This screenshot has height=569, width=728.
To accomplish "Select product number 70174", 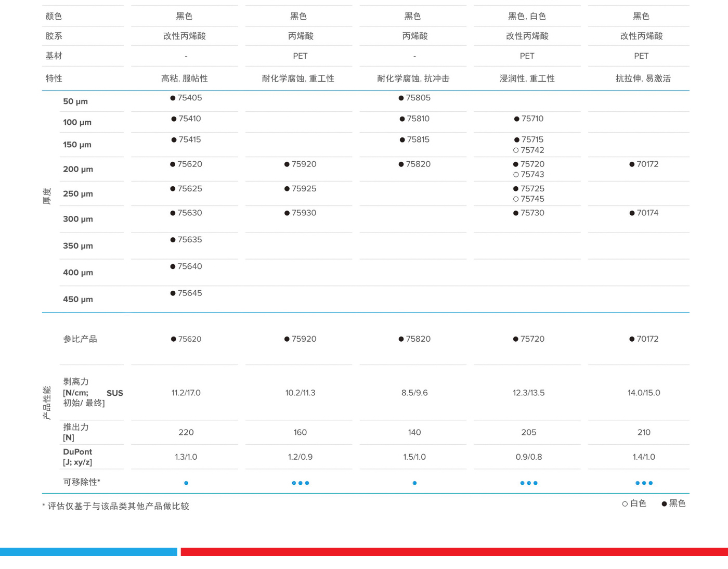I will coord(644,213).
